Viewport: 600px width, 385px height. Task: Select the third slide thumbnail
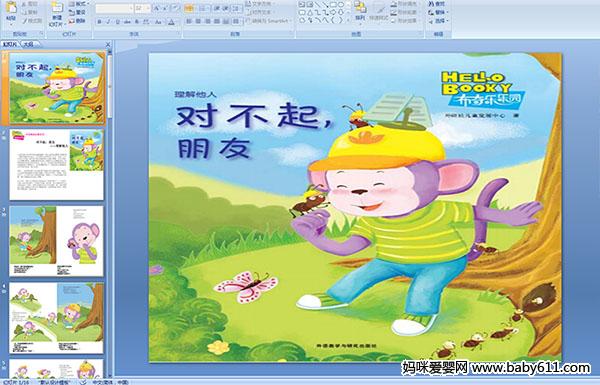click(x=56, y=241)
